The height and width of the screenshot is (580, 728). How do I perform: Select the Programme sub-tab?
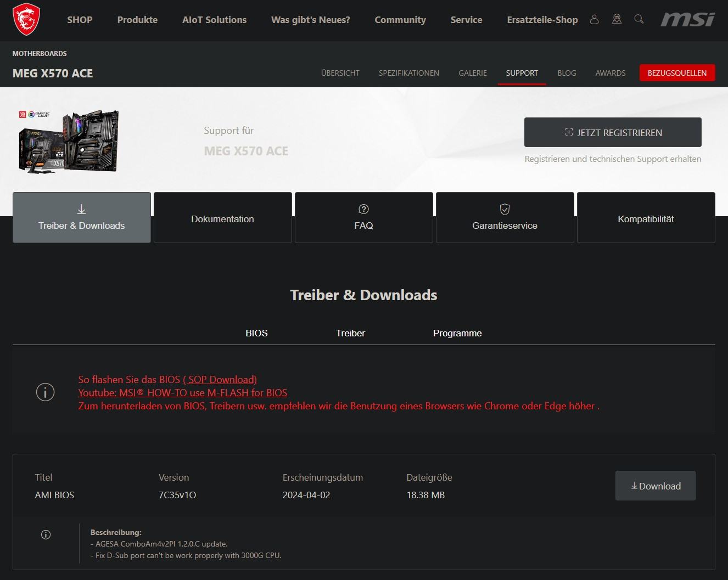[457, 333]
